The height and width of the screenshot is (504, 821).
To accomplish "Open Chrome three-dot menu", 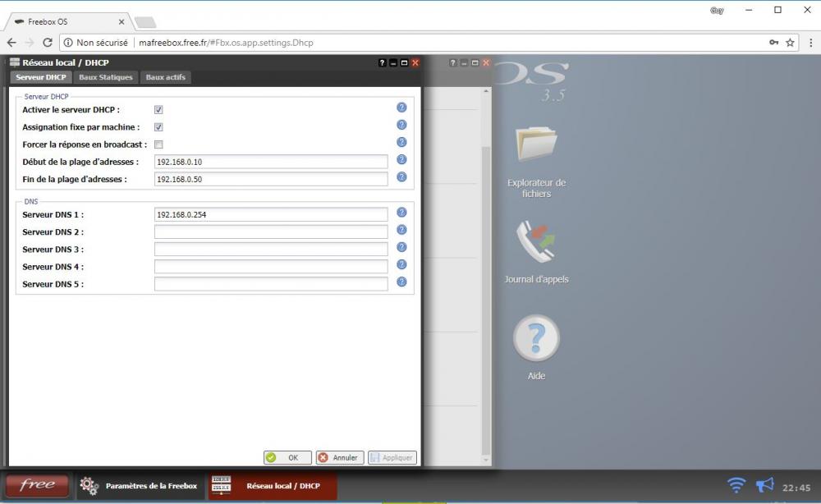I will (810, 43).
